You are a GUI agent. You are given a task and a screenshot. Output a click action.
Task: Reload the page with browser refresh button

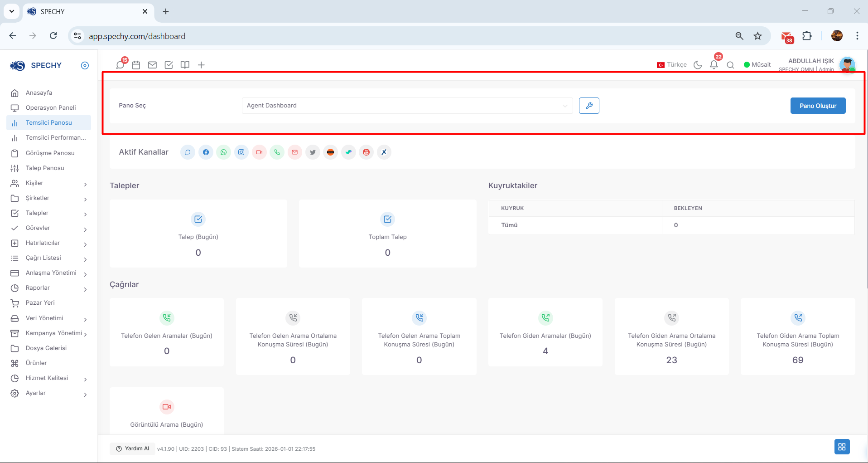(53, 36)
